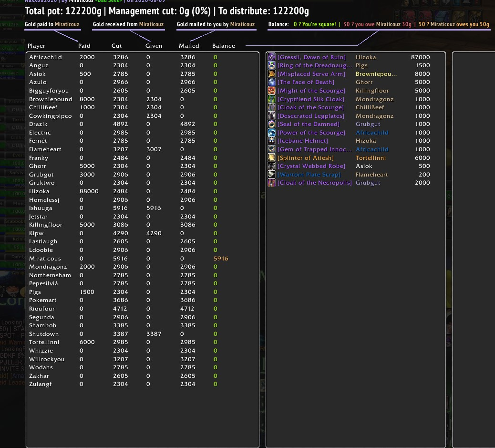Click the Misplaced Servo Arm item icon
The image size is (495, 448).
[271, 73]
